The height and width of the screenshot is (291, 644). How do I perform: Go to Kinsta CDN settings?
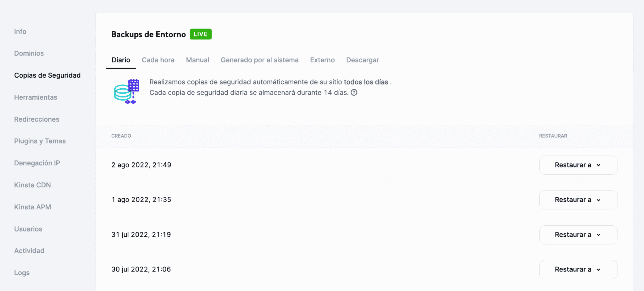click(32, 185)
